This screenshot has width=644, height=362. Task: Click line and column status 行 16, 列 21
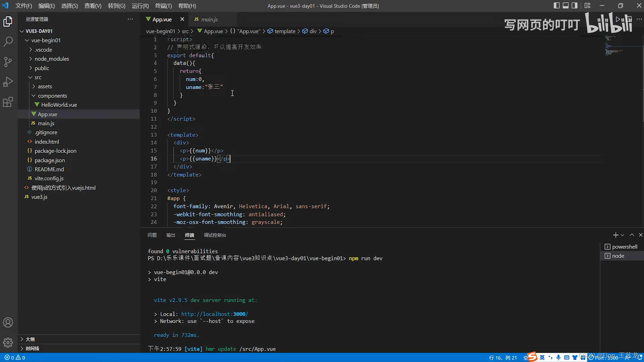503,358
